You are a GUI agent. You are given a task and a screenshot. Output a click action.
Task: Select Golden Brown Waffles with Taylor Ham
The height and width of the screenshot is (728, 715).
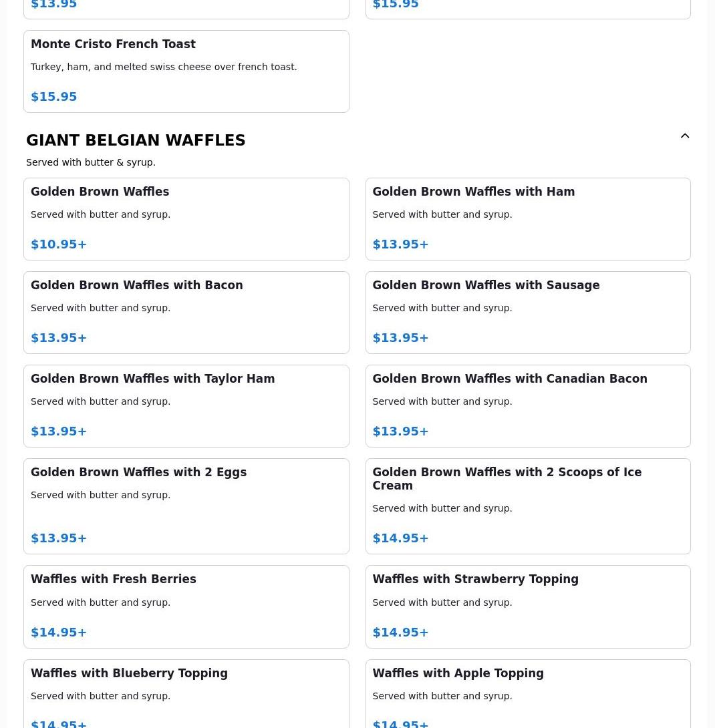[186, 406]
